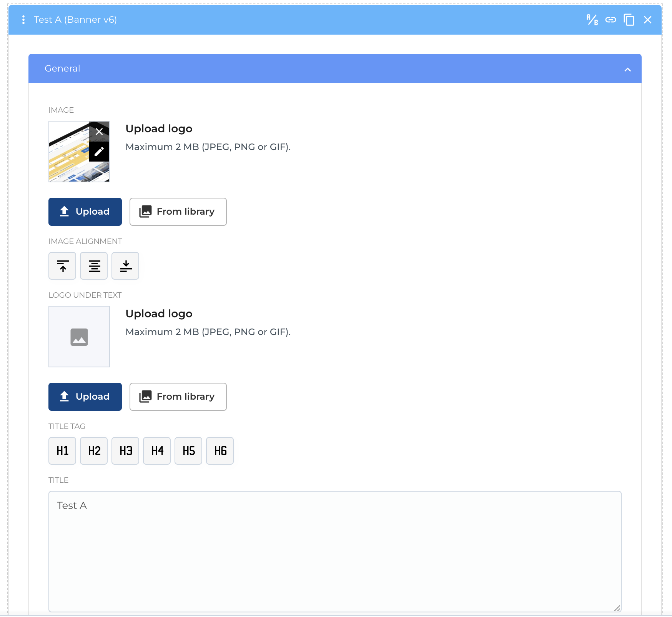The height and width of the screenshot is (617, 672).
Task: Choose Logo Under Text from library
Action: click(178, 397)
